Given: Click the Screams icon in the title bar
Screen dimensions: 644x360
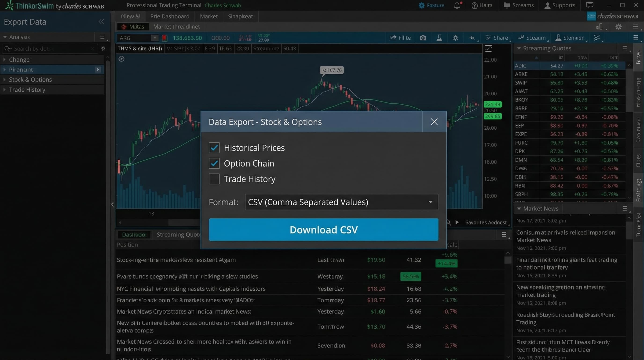Looking at the screenshot, I should tap(518, 5).
